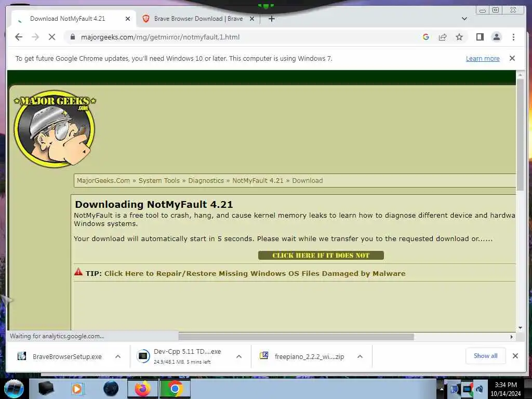Click the Major Geeks logo
532x399 pixels.
click(55, 129)
